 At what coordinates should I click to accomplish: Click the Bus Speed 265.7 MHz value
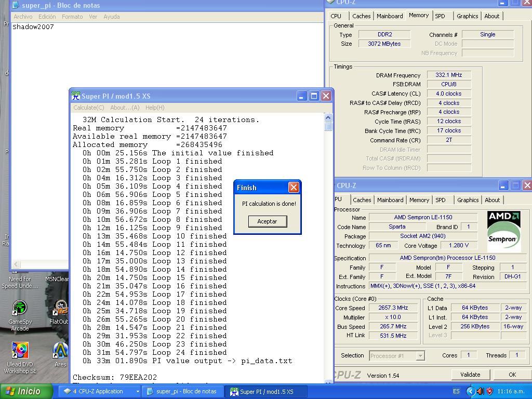pos(393,326)
